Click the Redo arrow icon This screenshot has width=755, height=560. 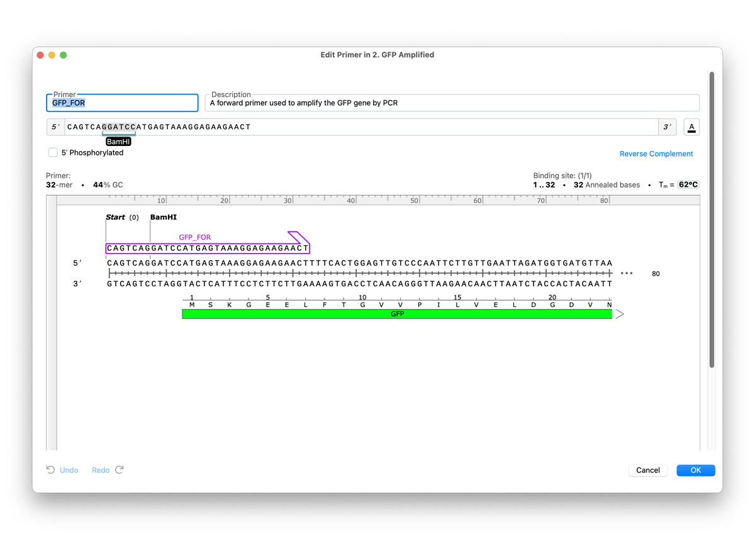(x=120, y=470)
